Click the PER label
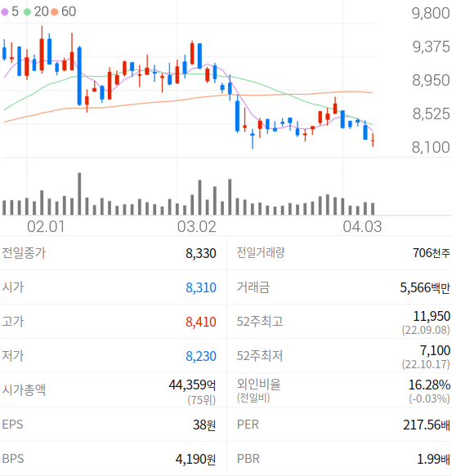The image size is (452, 476). pos(248,425)
